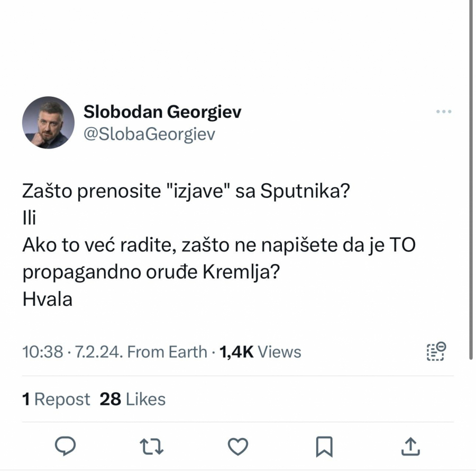Visit the @SlobaGeorgiev profile handle
The image size is (476, 472).
click(150, 134)
